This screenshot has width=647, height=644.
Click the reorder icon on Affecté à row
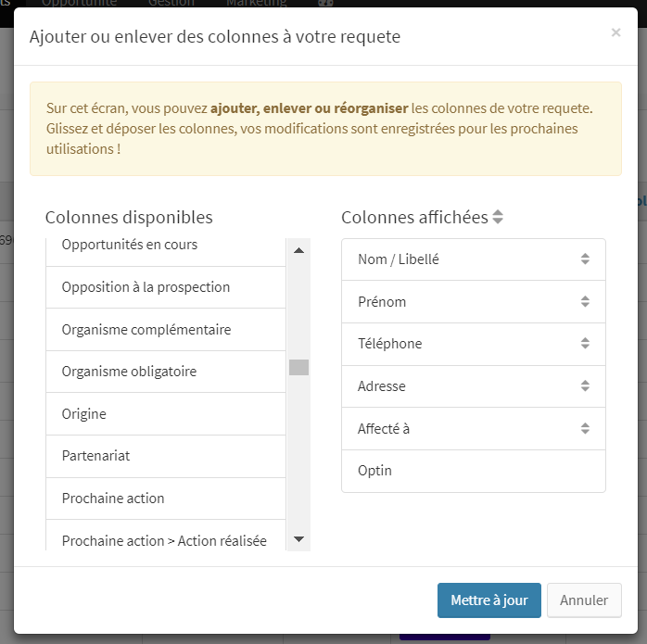click(585, 428)
